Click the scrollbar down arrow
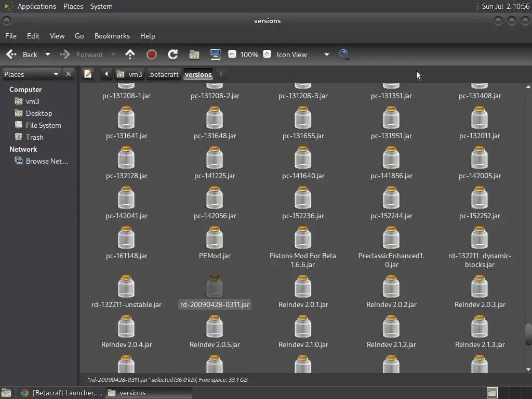This screenshot has height=399, width=532. pos(528,369)
